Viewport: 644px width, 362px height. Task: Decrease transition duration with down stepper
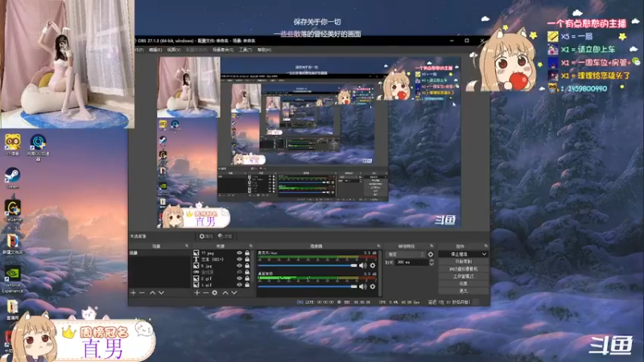click(431, 264)
